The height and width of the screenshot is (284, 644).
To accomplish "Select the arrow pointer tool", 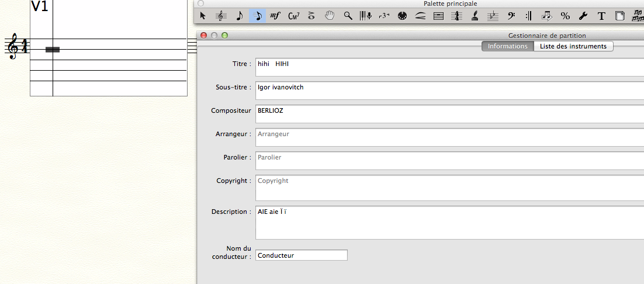I will pos(203,16).
